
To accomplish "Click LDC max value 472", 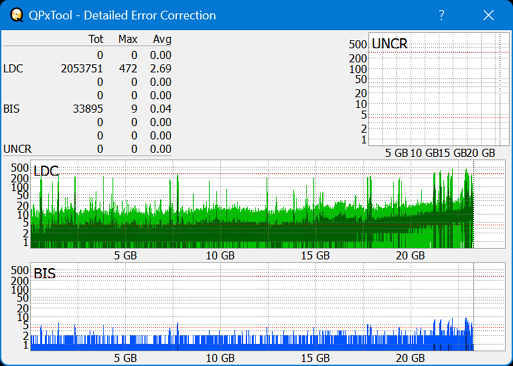I will click(x=128, y=69).
